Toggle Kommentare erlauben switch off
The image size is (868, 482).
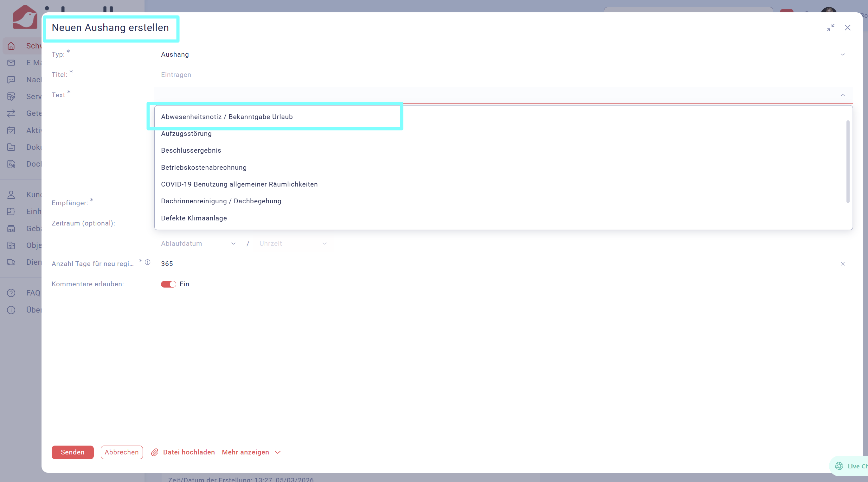click(x=169, y=284)
